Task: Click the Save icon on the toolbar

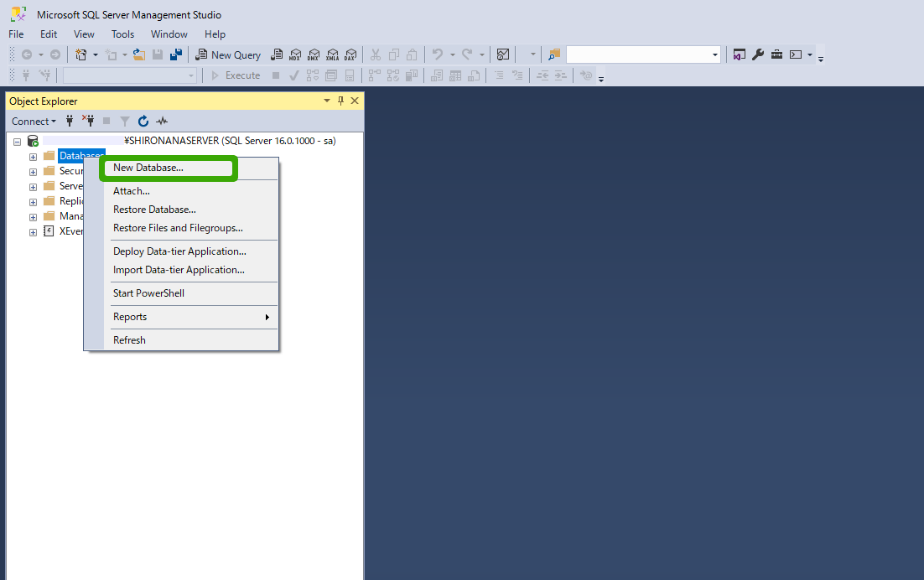Action: click(158, 54)
